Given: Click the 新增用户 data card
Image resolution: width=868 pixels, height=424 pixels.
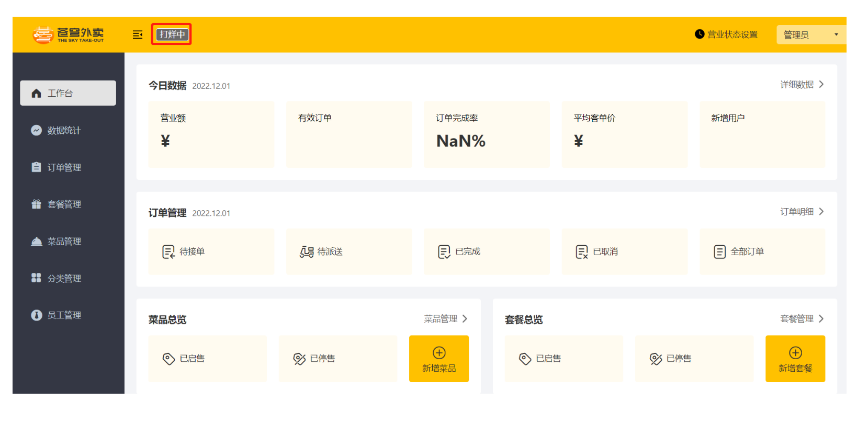Looking at the screenshot, I should [762, 134].
